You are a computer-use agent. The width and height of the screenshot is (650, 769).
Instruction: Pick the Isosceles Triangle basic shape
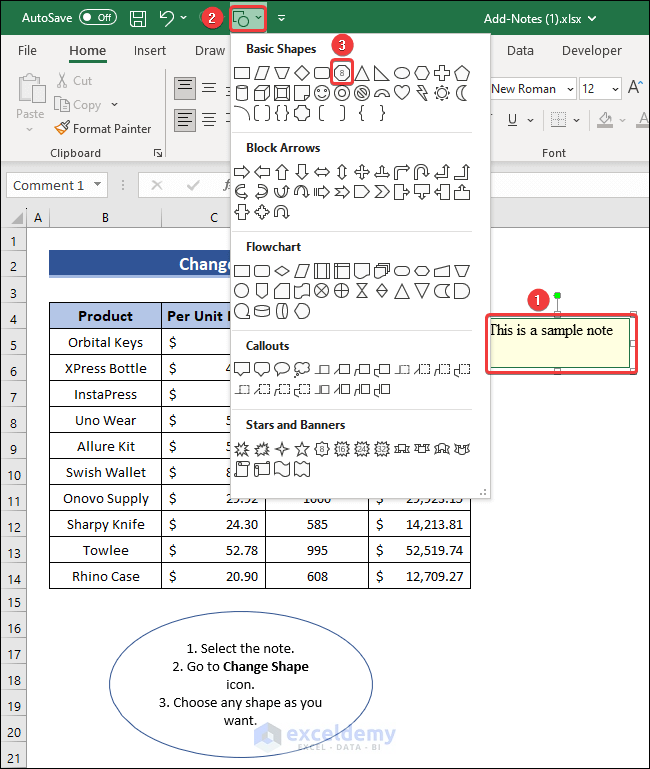point(362,73)
